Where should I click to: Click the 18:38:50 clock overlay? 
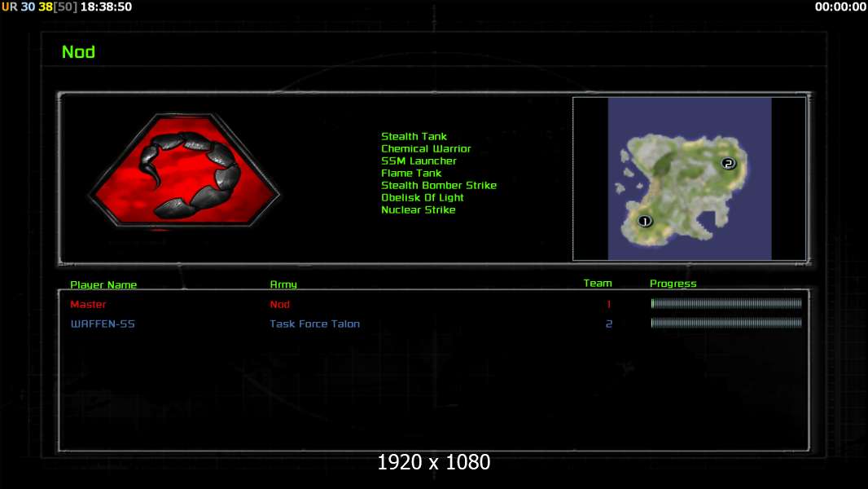tap(107, 7)
